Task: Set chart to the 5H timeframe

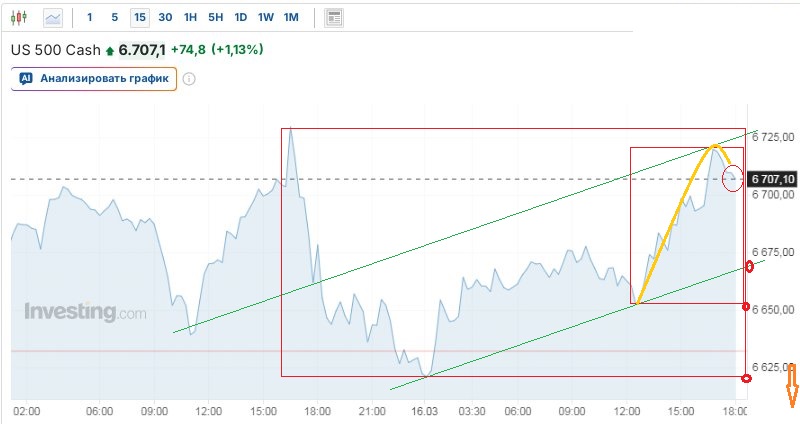Action: 216,17
